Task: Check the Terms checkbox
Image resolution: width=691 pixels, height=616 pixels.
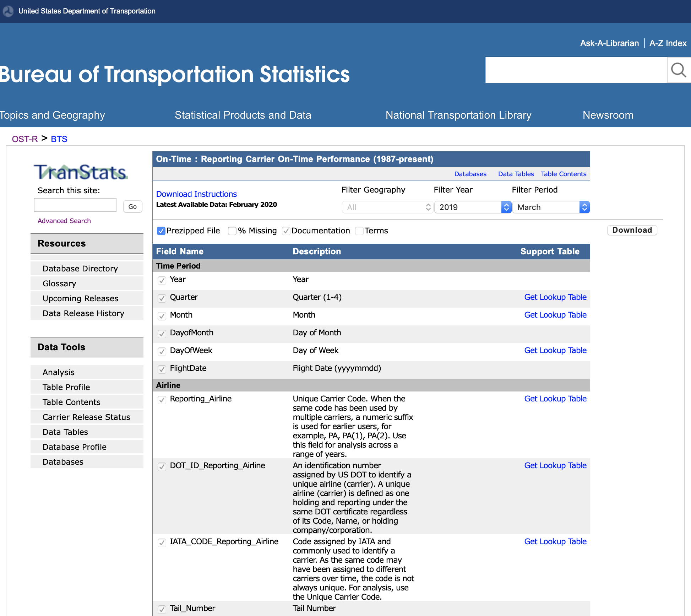Action: pos(359,231)
